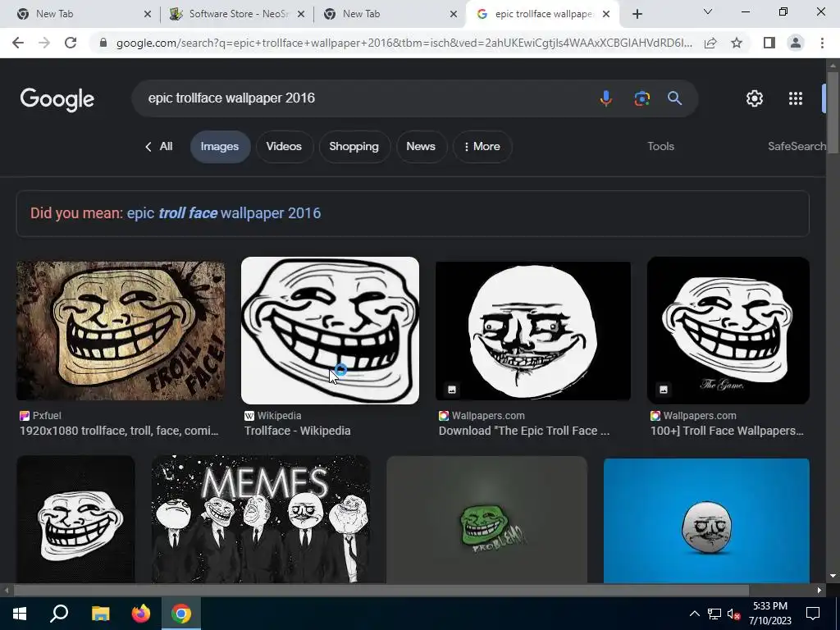Click the vertical page scrollbar thumb
This screenshot has width=840, height=630.
click(832, 112)
